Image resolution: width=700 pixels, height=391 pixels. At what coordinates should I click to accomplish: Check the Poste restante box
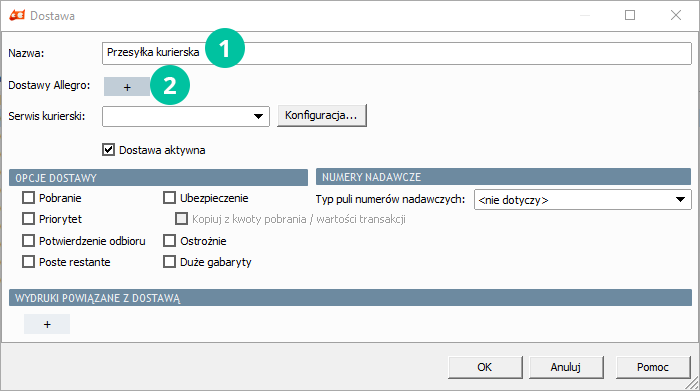pos(29,262)
